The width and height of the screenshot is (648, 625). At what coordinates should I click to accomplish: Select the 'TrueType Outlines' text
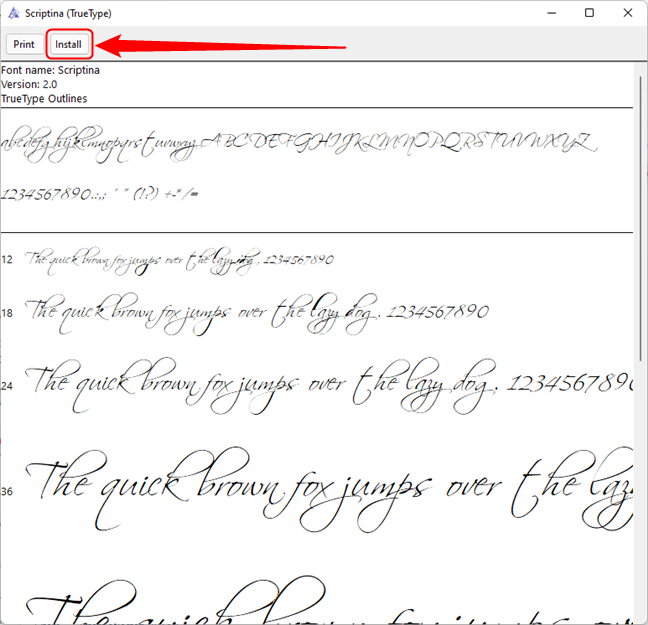click(44, 99)
